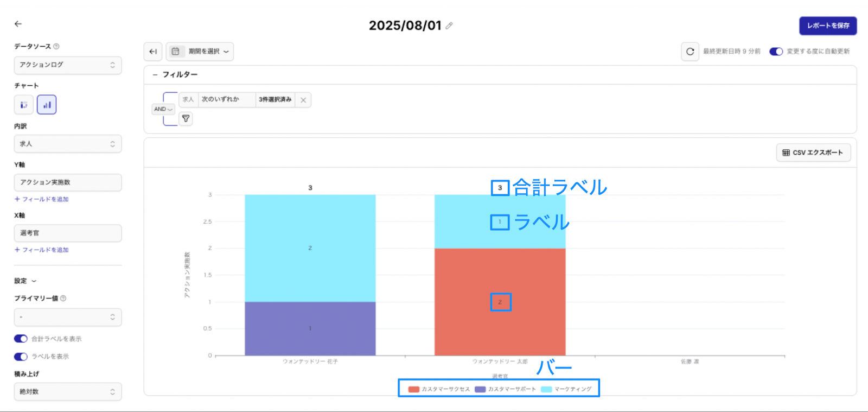
Task: Add a Y axis field link
Action: click(42, 199)
